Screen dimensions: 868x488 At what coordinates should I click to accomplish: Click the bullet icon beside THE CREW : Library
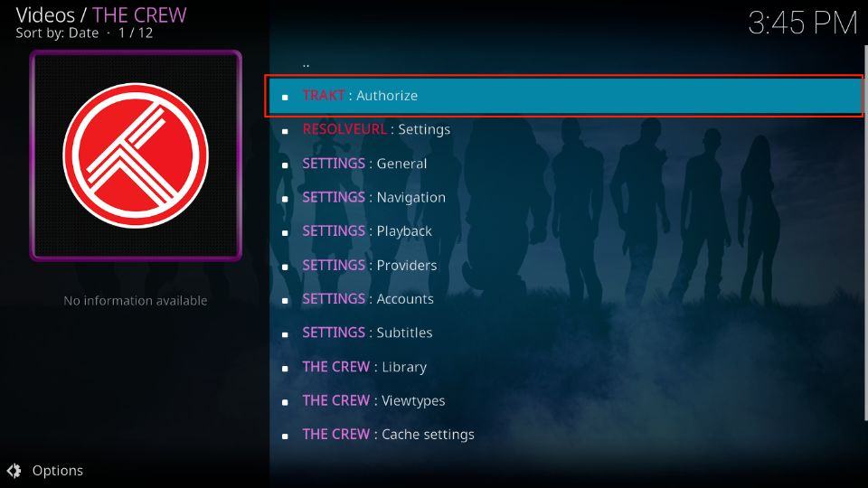point(285,369)
